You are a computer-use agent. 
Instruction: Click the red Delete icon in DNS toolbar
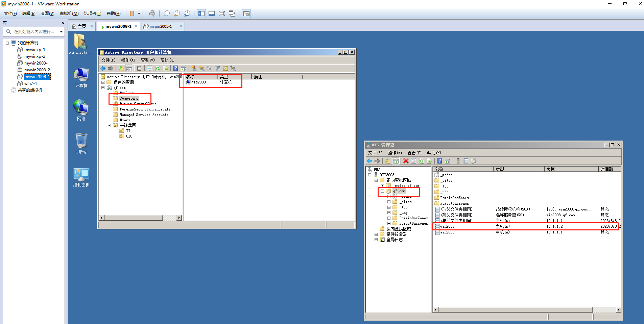tap(406, 161)
